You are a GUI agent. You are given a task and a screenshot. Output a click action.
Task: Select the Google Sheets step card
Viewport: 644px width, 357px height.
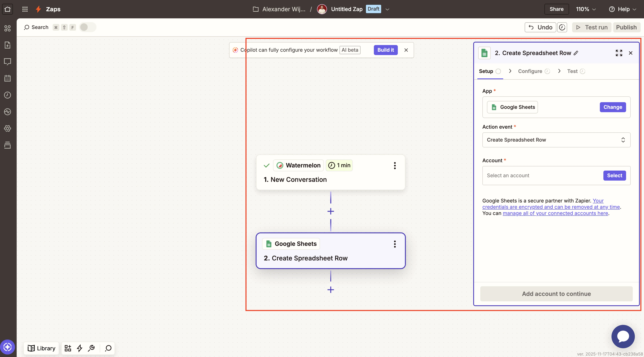click(x=331, y=251)
